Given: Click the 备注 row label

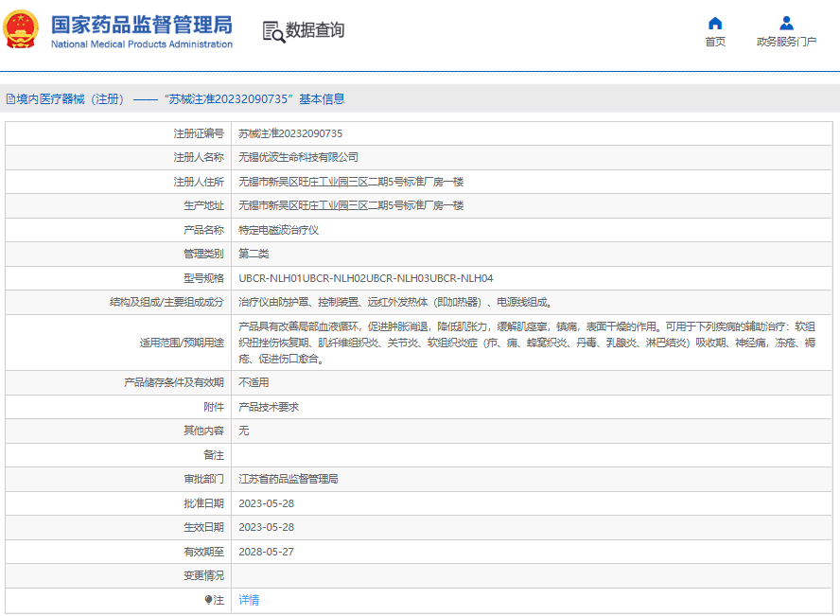Looking at the screenshot, I should [214, 455].
